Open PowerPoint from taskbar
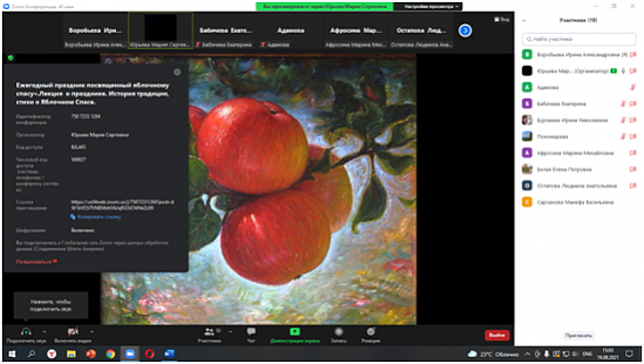 click(91, 354)
